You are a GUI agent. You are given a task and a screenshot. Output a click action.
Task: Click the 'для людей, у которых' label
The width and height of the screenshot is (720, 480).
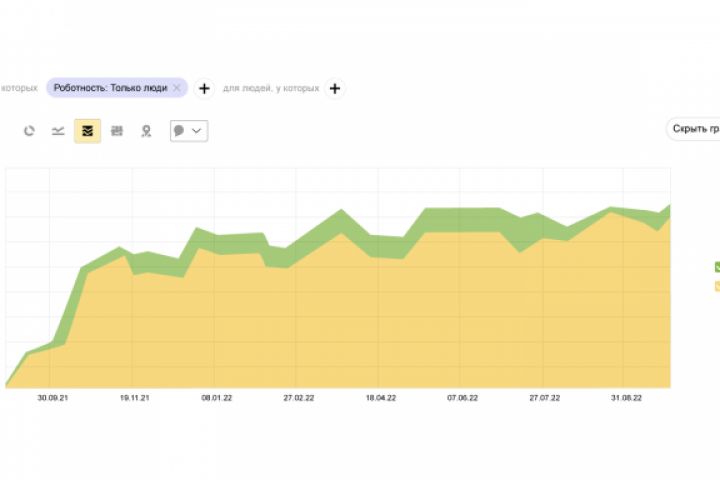(270, 88)
